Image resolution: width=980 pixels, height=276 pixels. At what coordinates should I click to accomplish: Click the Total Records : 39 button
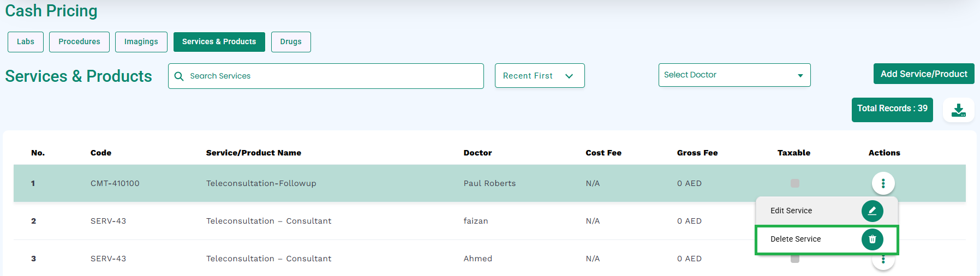point(892,110)
